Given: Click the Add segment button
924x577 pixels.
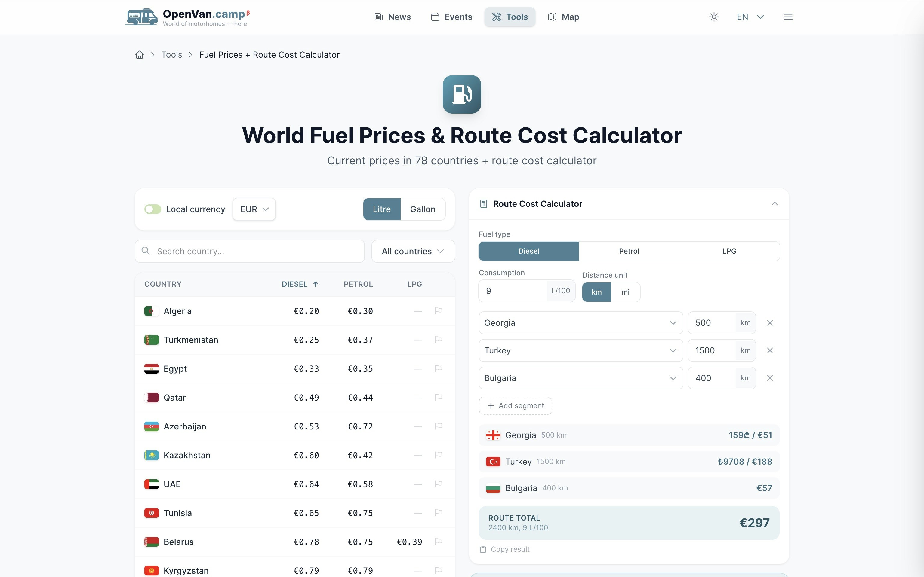Looking at the screenshot, I should click(x=516, y=406).
